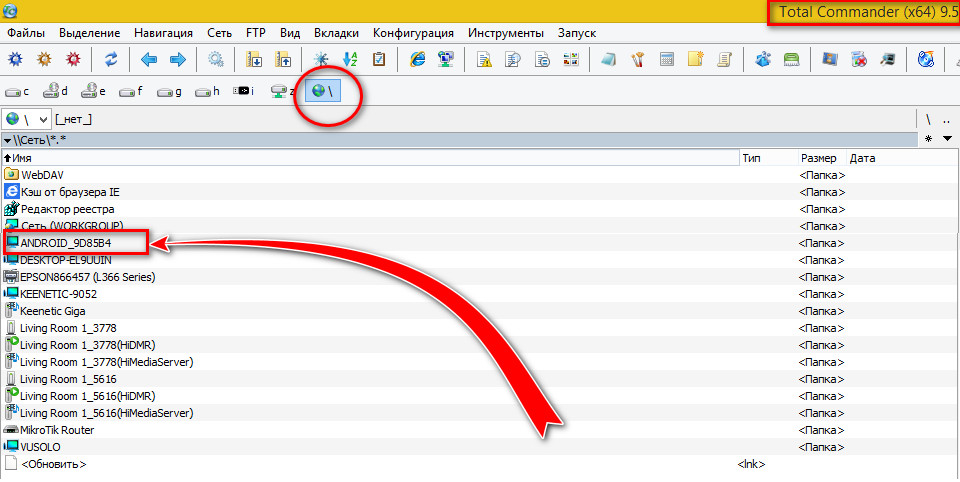Open the calculator toolbar icon

[667, 59]
